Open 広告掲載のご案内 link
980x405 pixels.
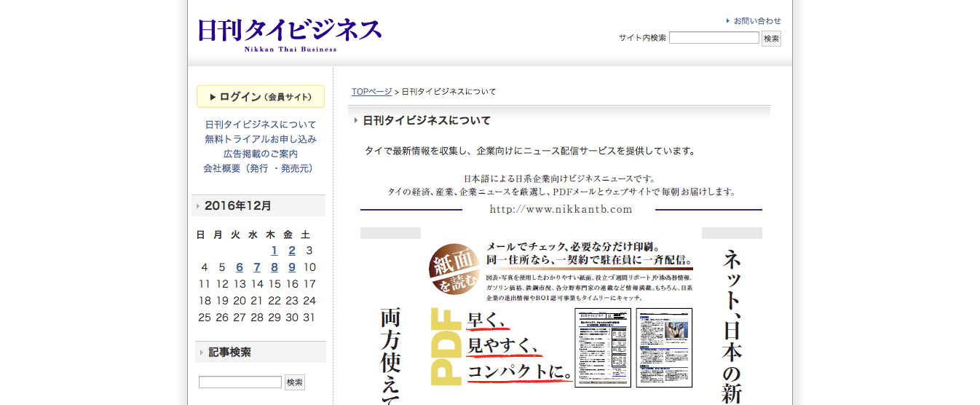point(261,154)
